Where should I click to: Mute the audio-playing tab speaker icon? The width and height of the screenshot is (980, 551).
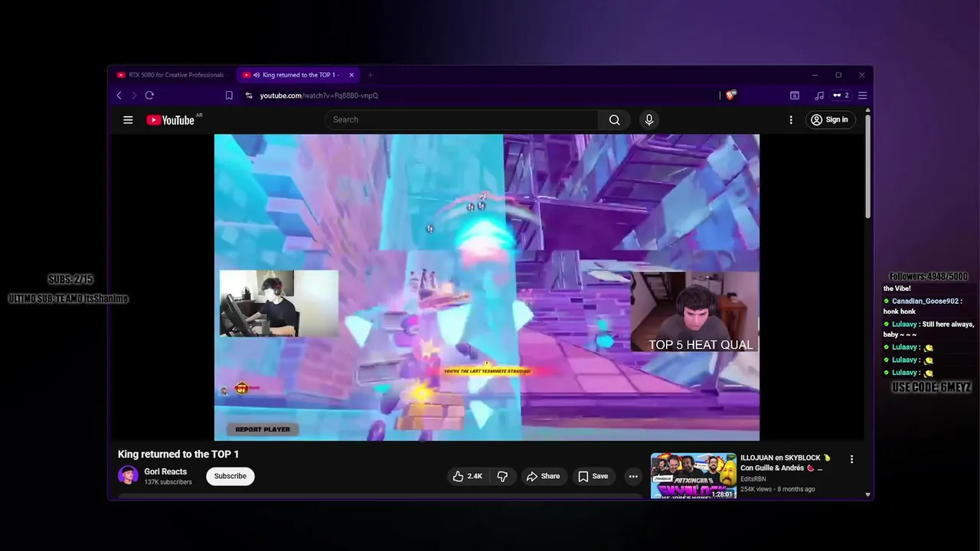pos(256,75)
